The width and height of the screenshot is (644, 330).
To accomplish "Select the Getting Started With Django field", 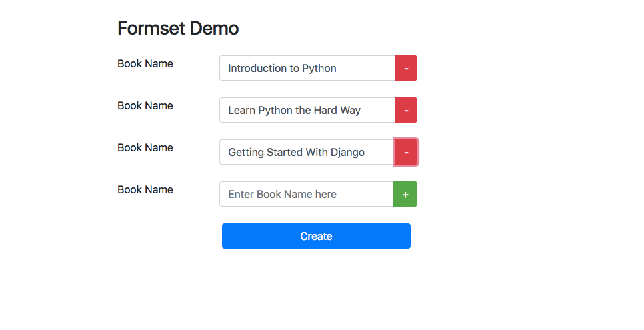I will pyautogui.click(x=307, y=152).
